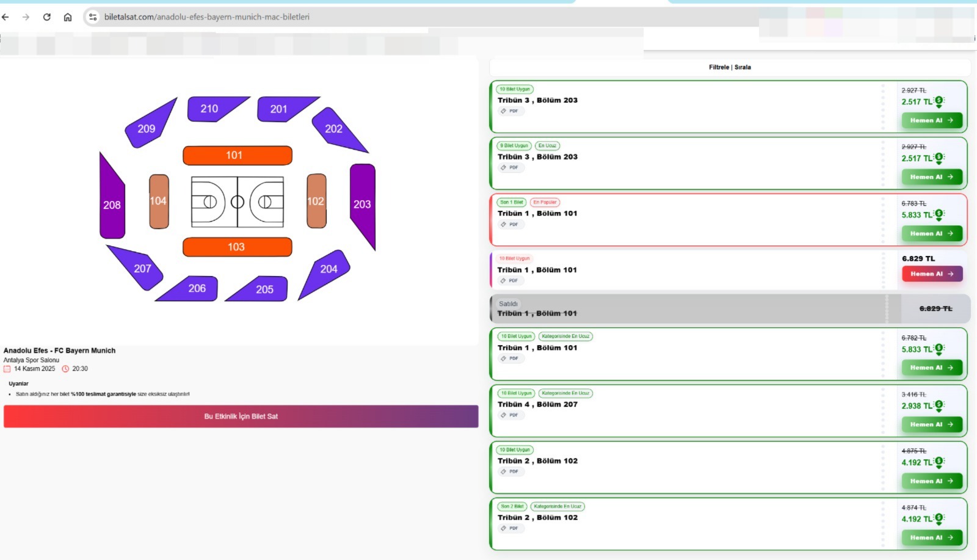Image resolution: width=977 pixels, height=560 pixels.
Task: Click PDF badge on Kategorisinde En Ucuz Bölüm 101
Action: click(x=510, y=358)
